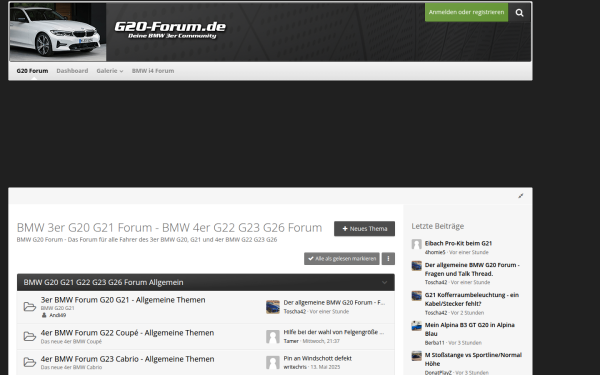
Task: Click folder icon of 3er BMW Forum G20 G21
Action: click(30, 307)
